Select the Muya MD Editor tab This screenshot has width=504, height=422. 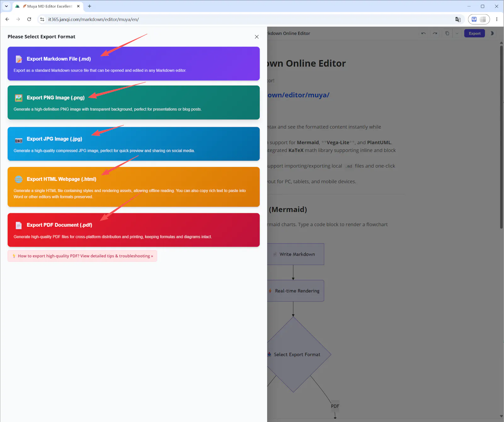[48, 6]
